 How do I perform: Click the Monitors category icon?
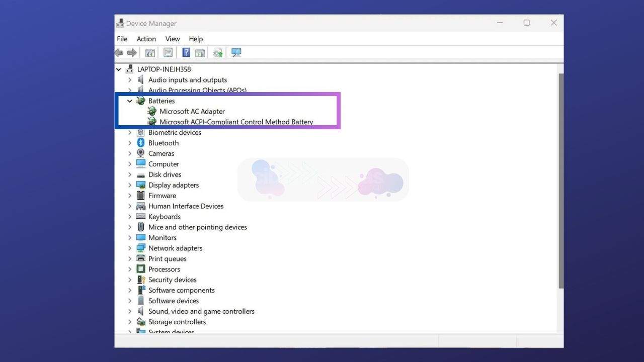pyautogui.click(x=141, y=238)
